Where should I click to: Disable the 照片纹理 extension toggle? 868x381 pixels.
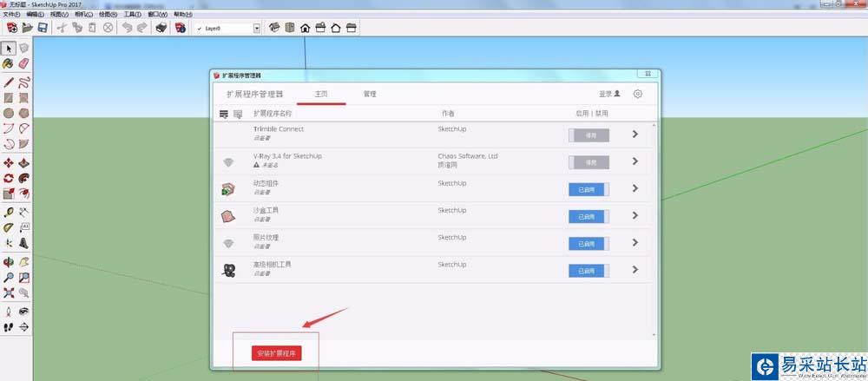[x=589, y=244]
